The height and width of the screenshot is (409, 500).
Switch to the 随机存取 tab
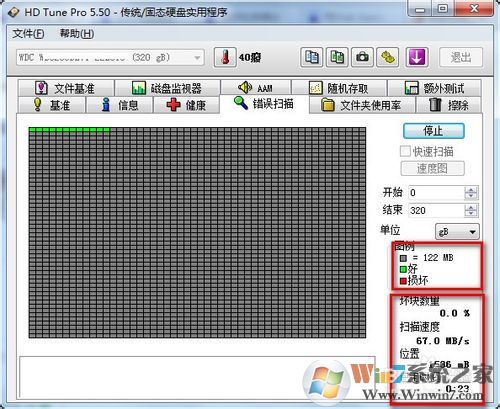[339, 88]
